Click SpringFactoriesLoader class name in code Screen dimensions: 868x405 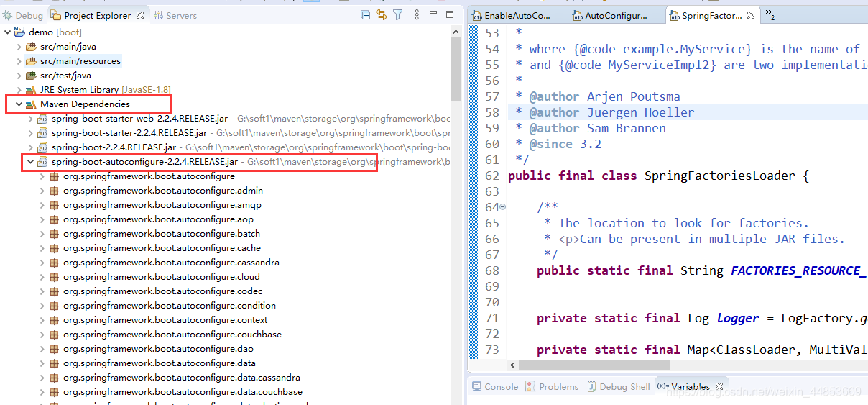tap(719, 176)
